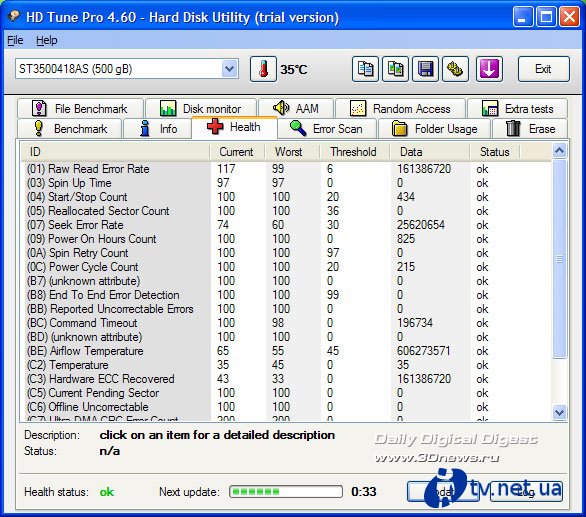The width and height of the screenshot is (586, 517).
Task: Sort by Current column header
Action: [237, 152]
